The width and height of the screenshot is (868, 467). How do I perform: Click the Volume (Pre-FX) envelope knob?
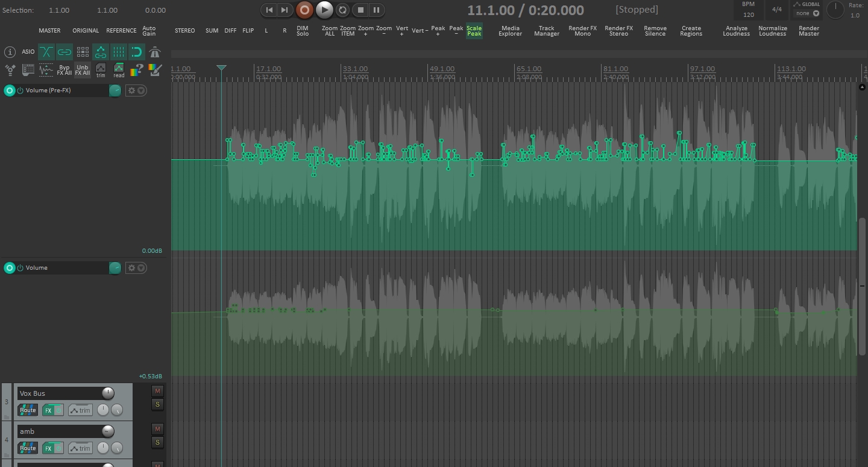point(115,91)
